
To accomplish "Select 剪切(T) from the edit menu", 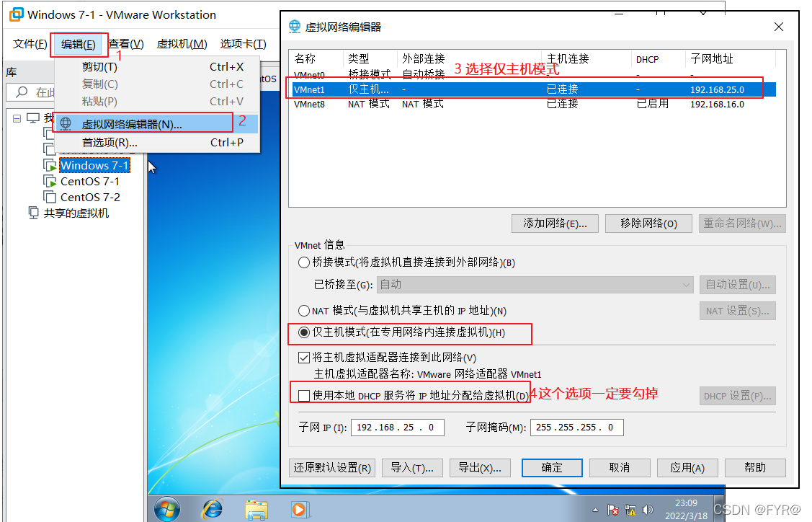I will coord(156,67).
